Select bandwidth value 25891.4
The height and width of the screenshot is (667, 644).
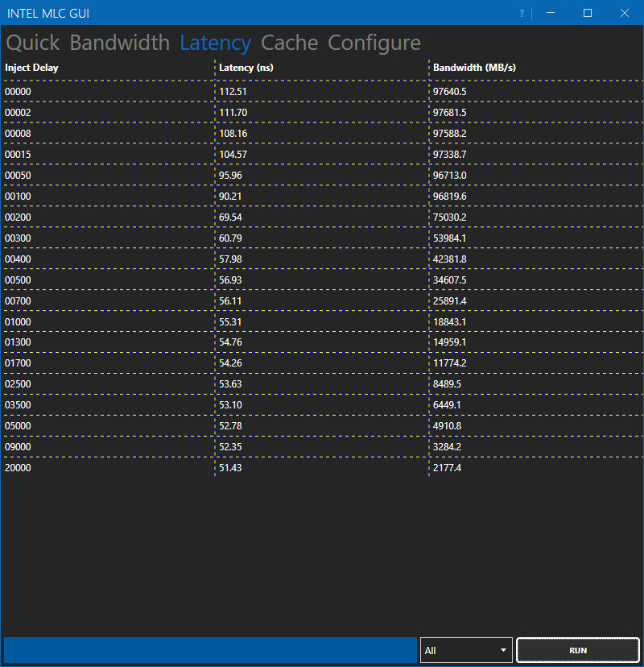[x=450, y=300]
